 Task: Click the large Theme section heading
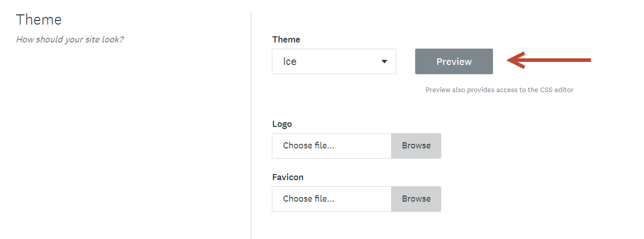[x=39, y=19]
